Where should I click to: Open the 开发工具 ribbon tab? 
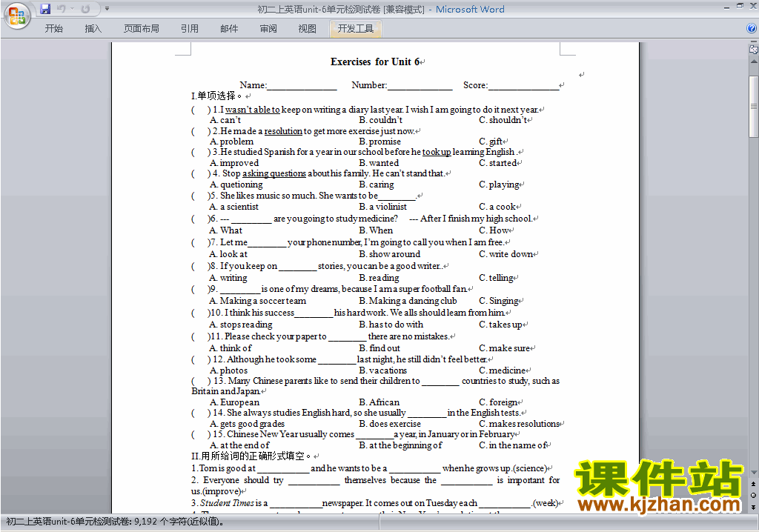356,29
